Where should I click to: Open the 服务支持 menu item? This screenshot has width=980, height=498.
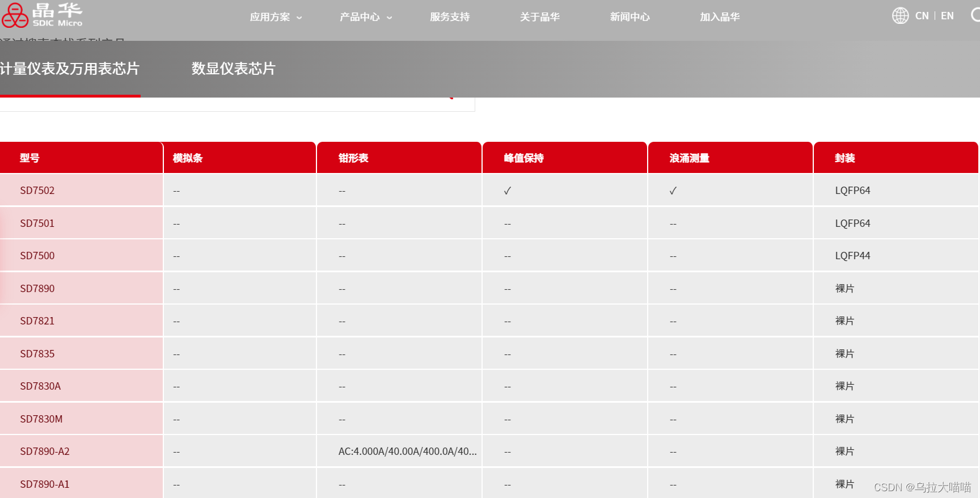click(450, 17)
